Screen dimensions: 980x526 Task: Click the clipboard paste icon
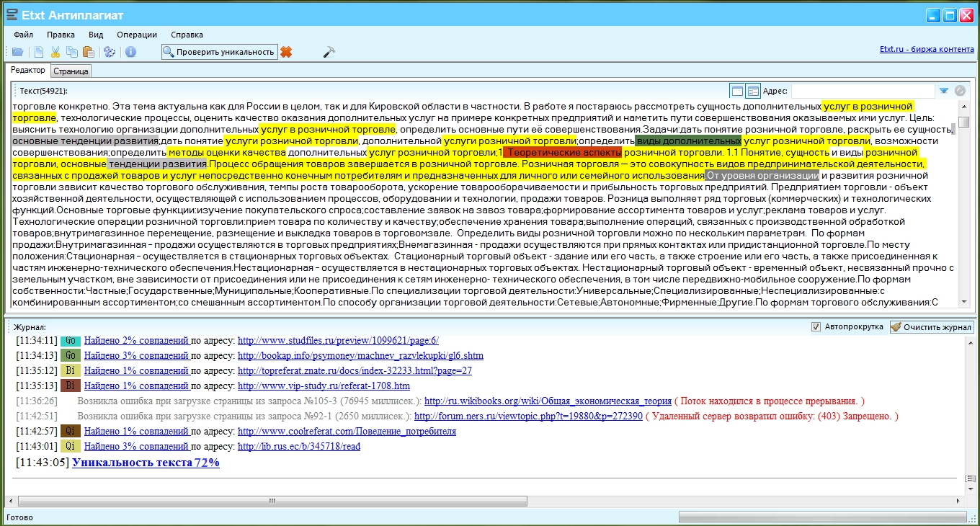coord(89,52)
